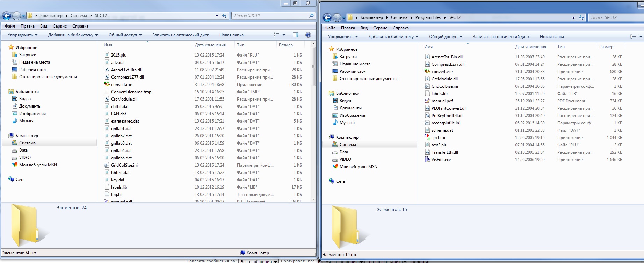
Task: Open the Вид menu in right window
Action: 364,28
